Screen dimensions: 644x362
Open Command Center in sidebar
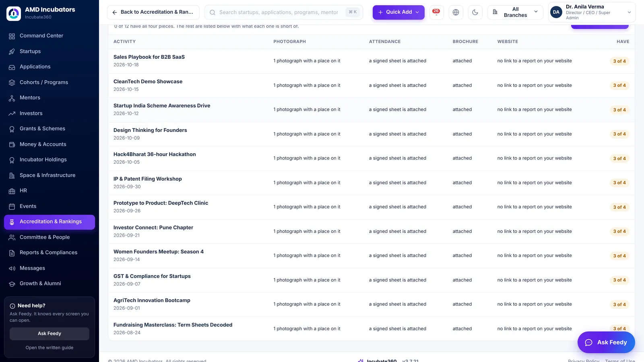[50, 36]
